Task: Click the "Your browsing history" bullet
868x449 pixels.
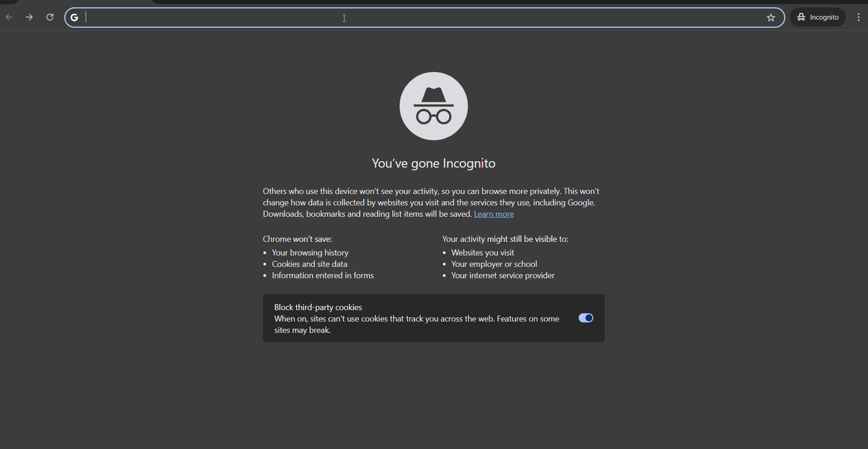Action: coord(310,253)
